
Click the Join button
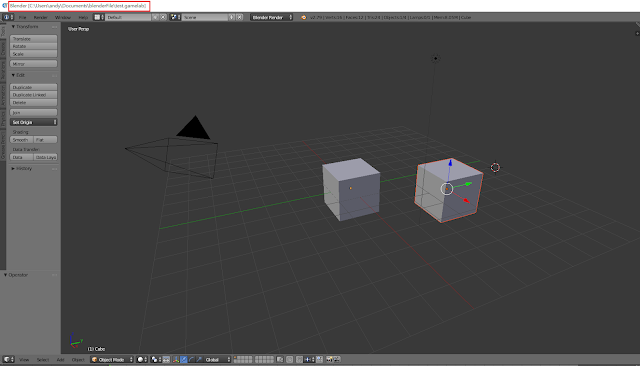33,113
